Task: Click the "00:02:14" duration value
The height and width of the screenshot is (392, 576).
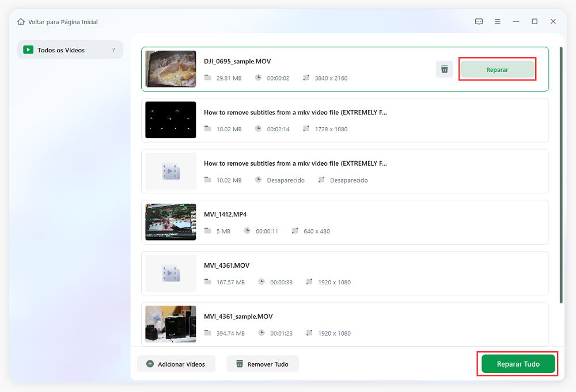Action: point(278,129)
